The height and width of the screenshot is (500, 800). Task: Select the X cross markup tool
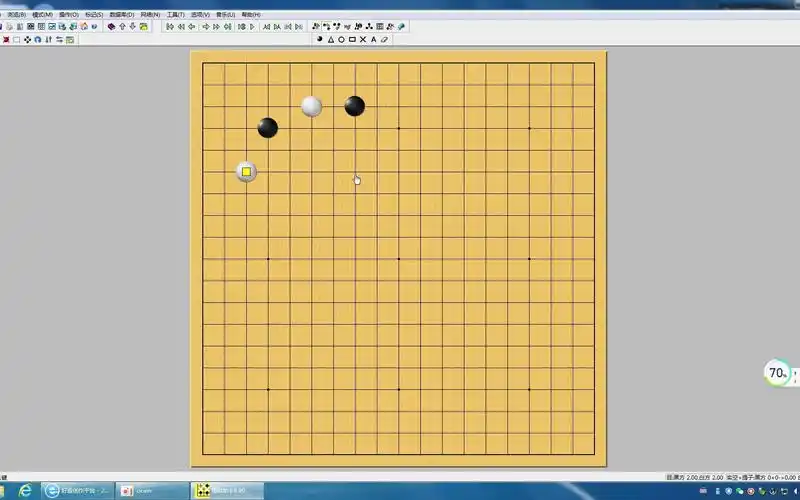(363, 39)
